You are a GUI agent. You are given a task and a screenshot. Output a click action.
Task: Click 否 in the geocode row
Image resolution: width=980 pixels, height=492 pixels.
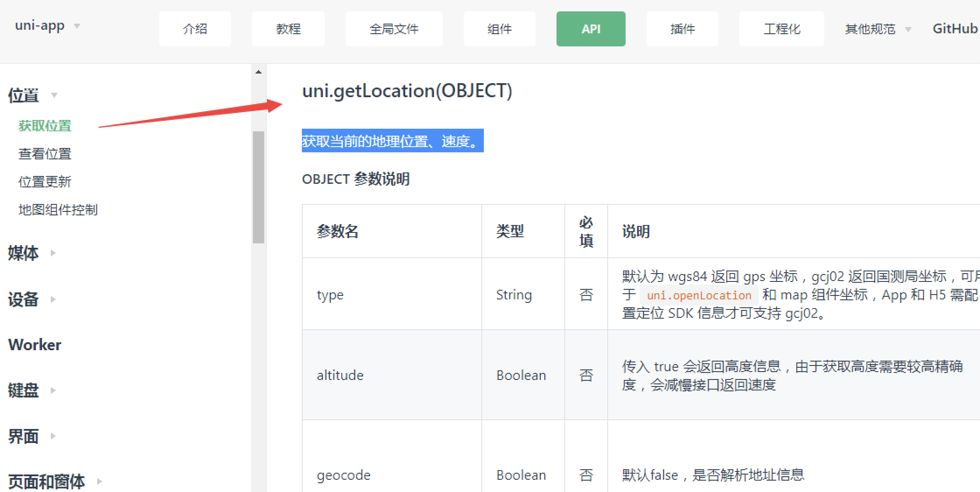coord(586,475)
